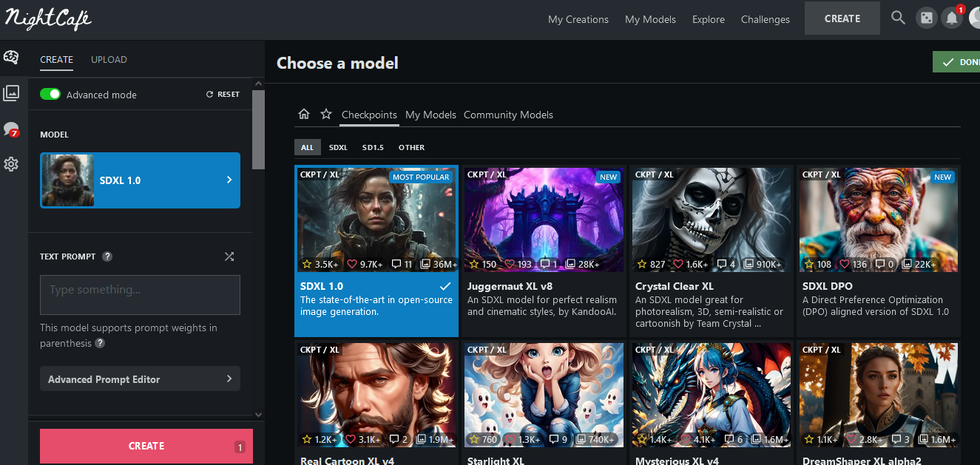Select the DreamShaper XL model thumbnail
The width and height of the screenshot is (980, 465).
click(x=878, y=395)
